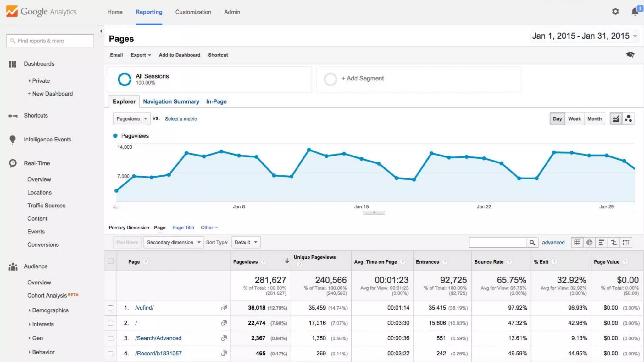Select the pivot table view icon
The image size is (644, 362).
tap(626, 242)
